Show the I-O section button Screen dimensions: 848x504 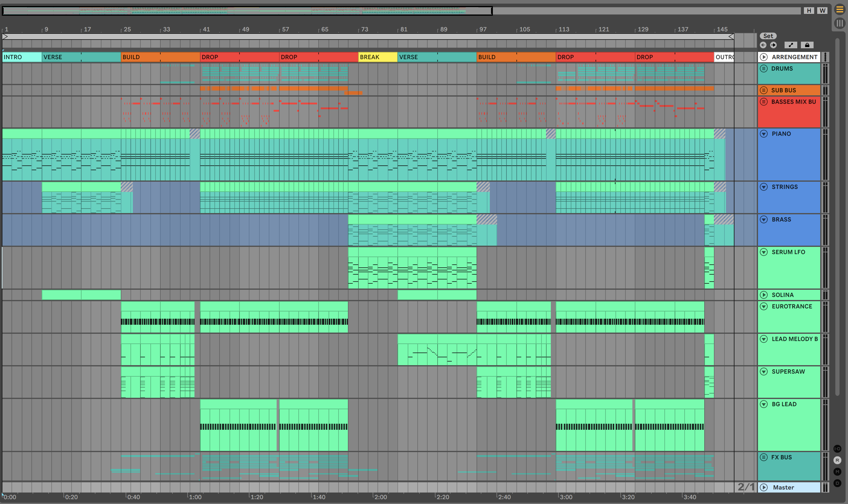click(837, 449)
